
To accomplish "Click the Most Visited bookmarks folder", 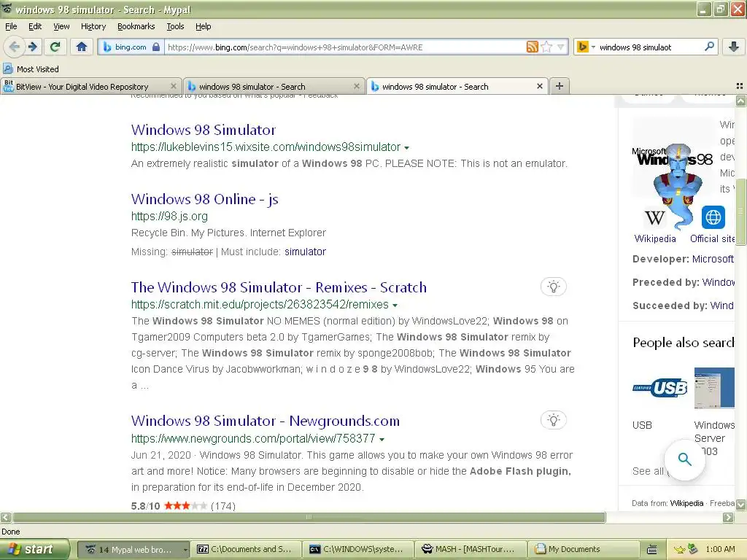I will coord(31,69).
